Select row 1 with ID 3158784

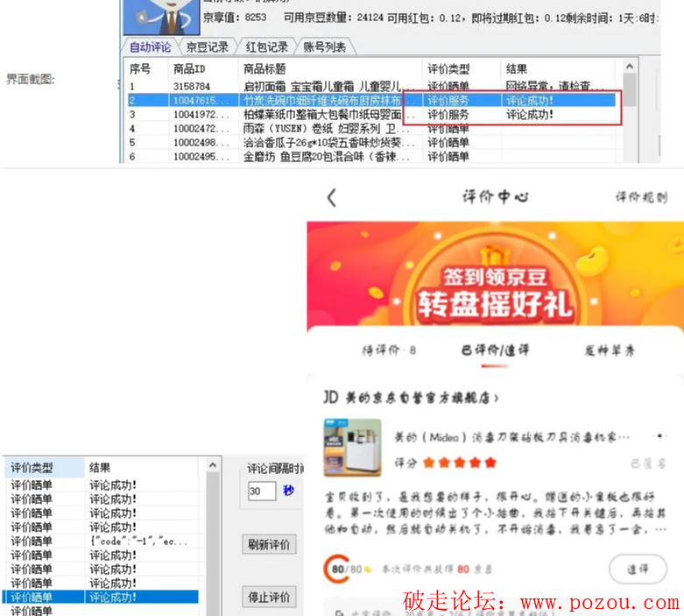tap(371, 86)
